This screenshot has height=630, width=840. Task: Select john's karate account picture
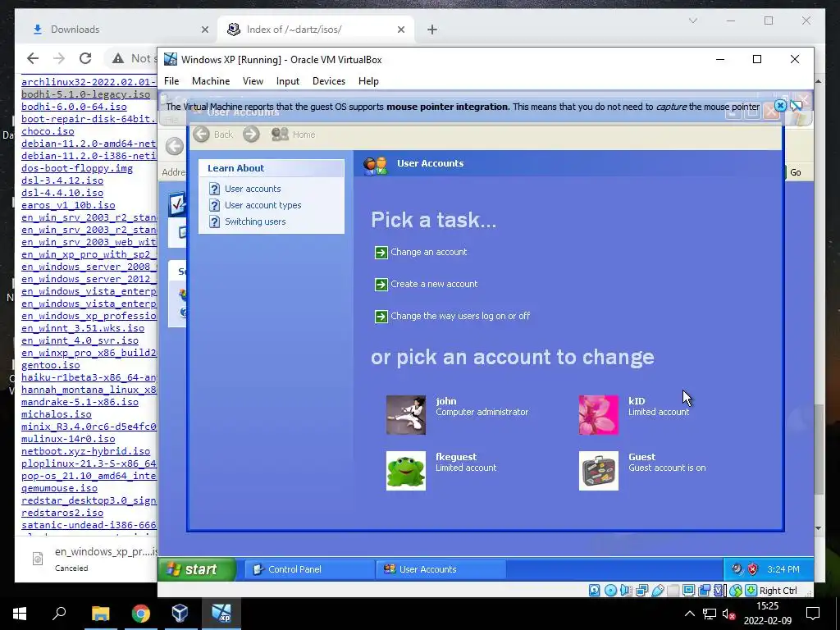pos(406,415)
